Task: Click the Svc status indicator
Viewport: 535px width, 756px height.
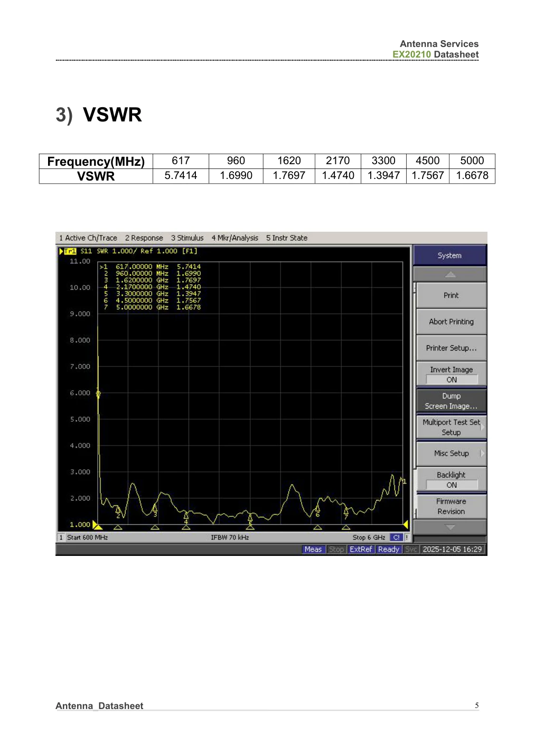Action: pos(411,550)
